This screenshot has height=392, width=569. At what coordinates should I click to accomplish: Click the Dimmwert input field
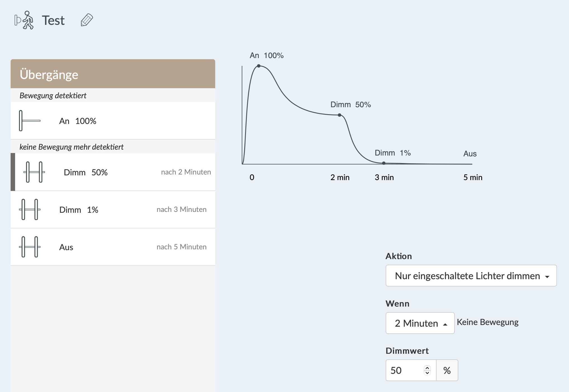point(405,370)
